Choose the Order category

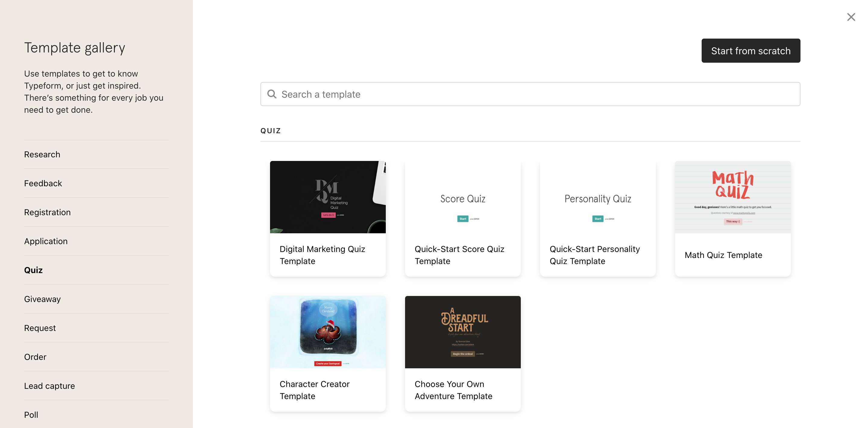[96, 357]
